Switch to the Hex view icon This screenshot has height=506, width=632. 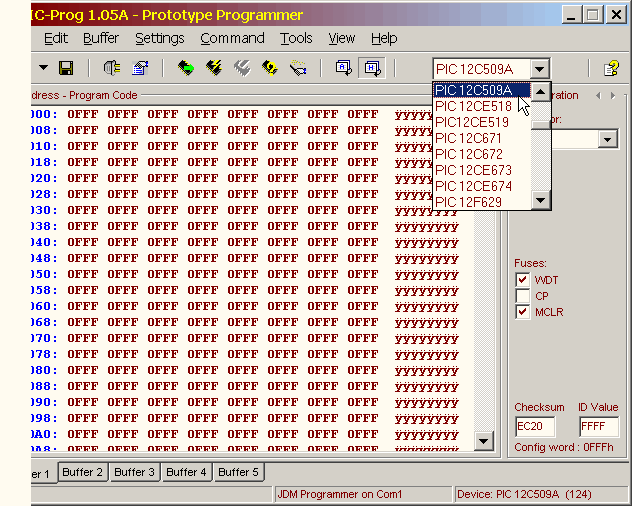371,68
